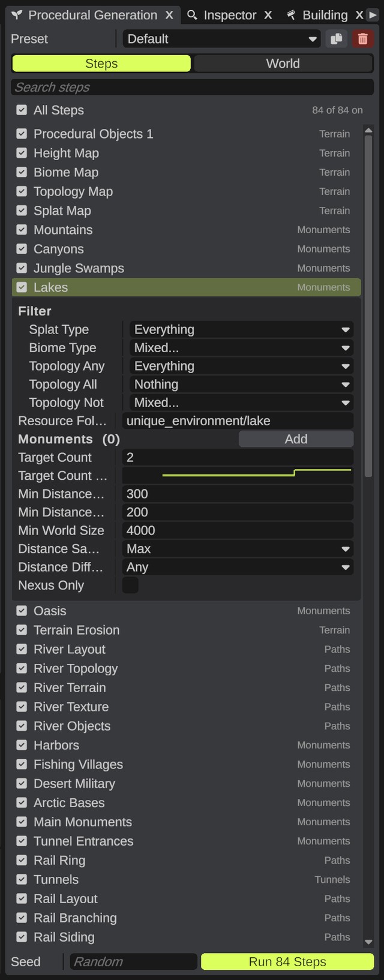The height and width of the screenshot is (980, 384).
Task: Select the River Layout step
Action: (186, 649)
